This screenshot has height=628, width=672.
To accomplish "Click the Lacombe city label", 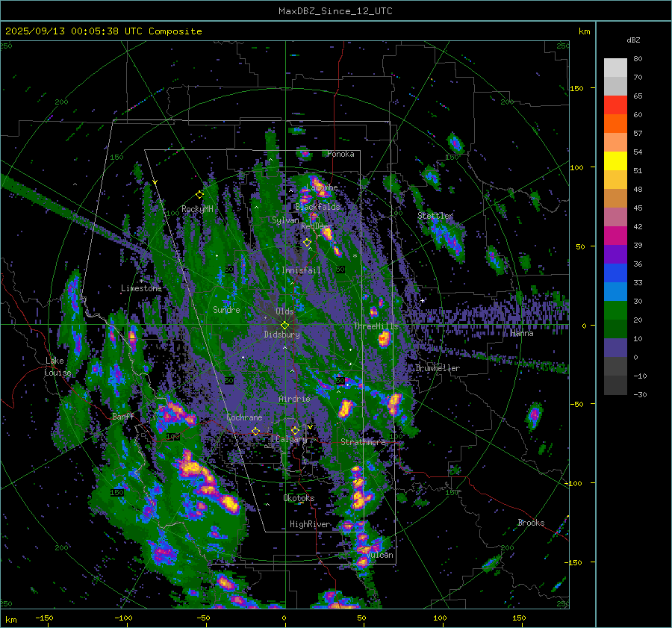I will click(x=323, y=187).
